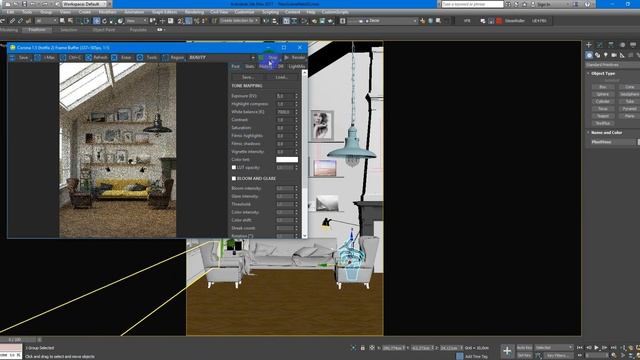Toggle Set Key mode

pos(524,355)
